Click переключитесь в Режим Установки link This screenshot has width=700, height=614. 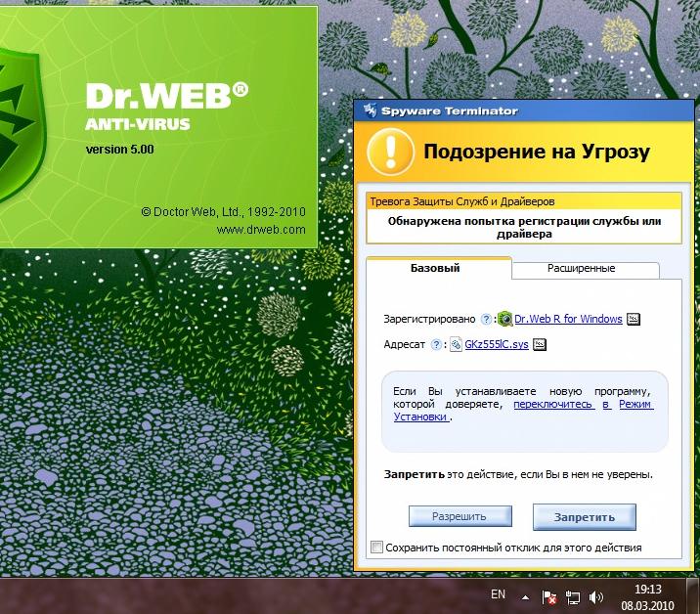click(x=584, y=404)
